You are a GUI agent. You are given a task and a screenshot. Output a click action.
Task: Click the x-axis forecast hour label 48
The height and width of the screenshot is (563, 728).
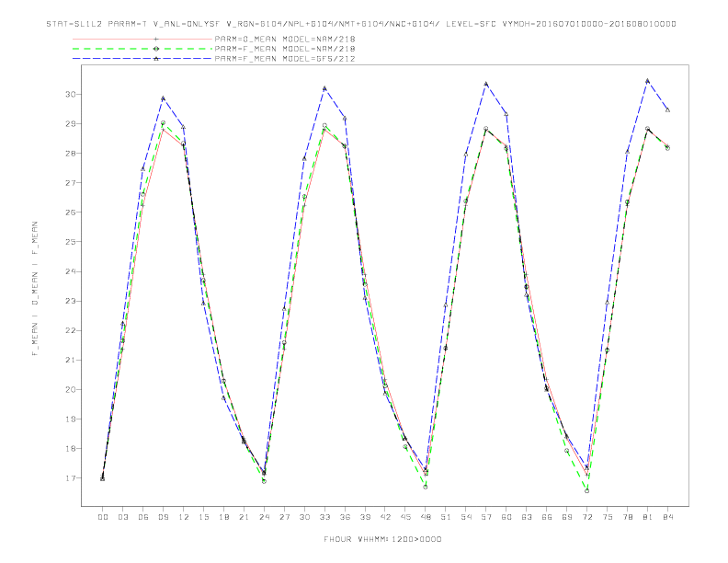tap(426, 517)
